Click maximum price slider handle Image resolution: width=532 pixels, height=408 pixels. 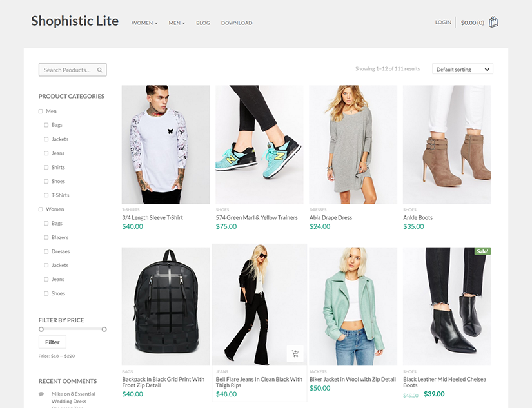coord(104,329)
